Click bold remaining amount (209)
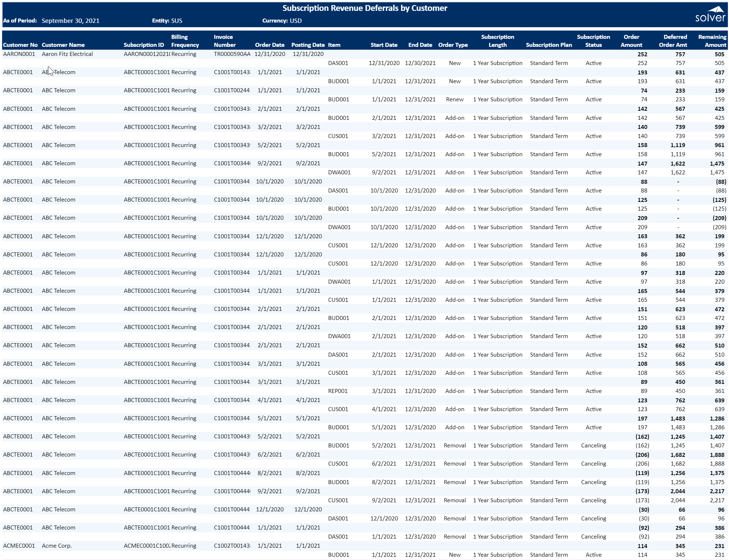This screenshot has height=560, width=729. pos(719,218)
